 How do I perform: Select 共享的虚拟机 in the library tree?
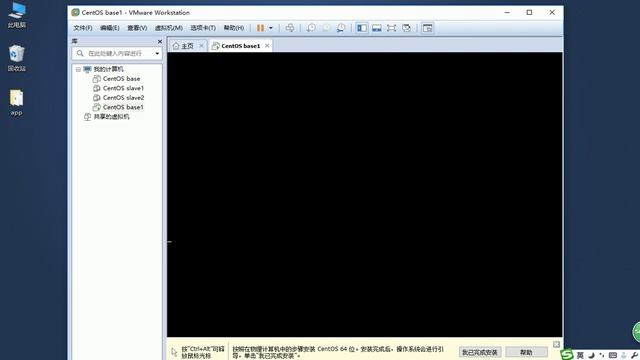point(111,117)
